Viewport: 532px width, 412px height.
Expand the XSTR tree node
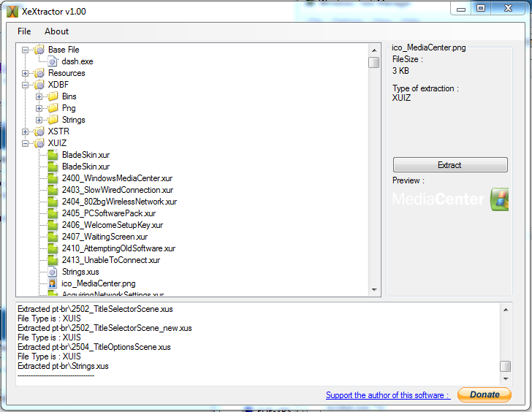[26, 131]
